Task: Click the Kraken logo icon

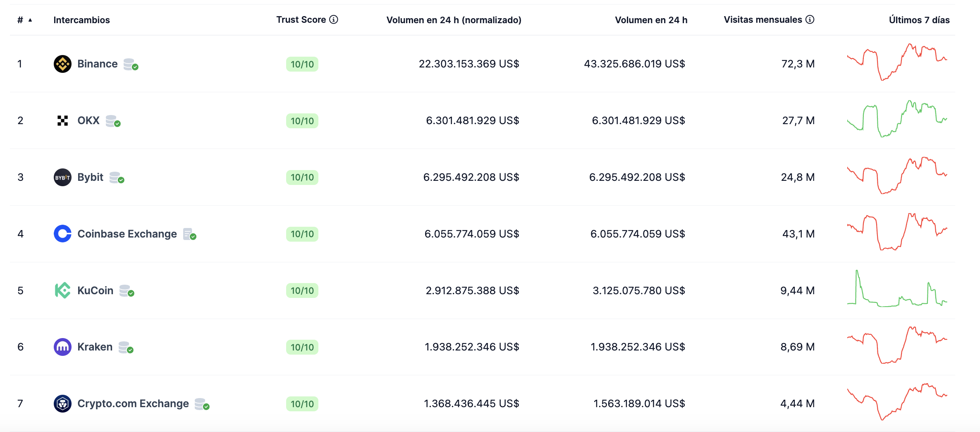Action: coord(62,347)
